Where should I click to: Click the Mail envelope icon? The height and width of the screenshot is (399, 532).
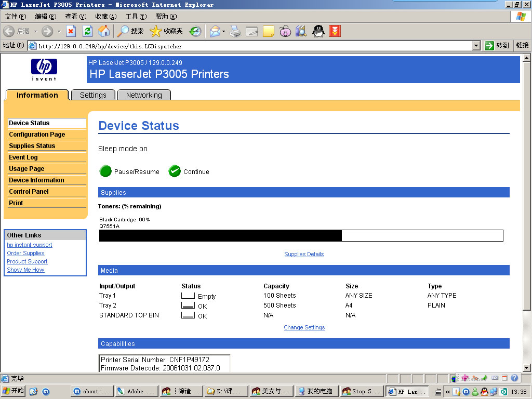(215, 31)
